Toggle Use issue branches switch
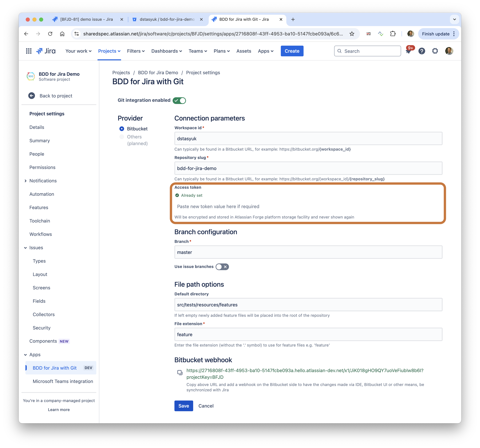This screenshot has width=480, height=448. pyautogui.click(x=222, y=267)
